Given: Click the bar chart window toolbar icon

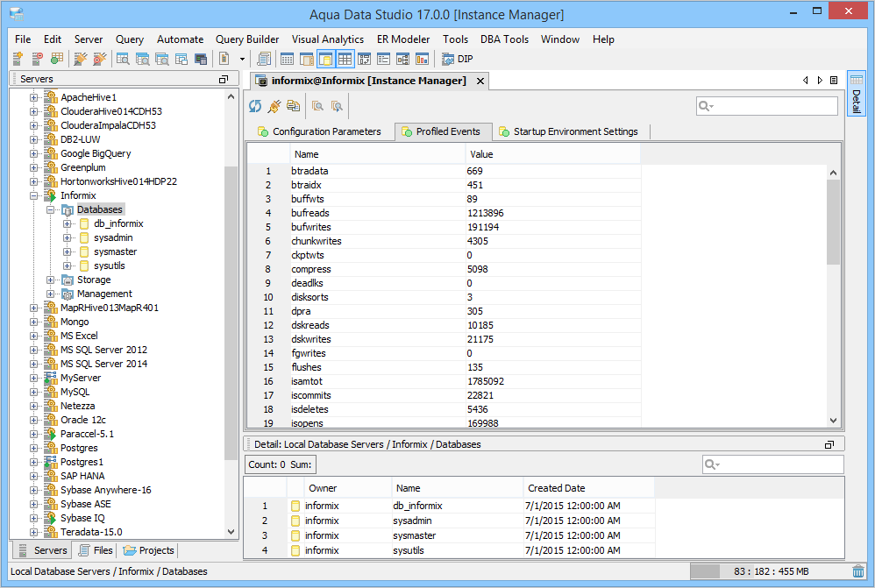Looking at the screenshot, I should 423,59.
